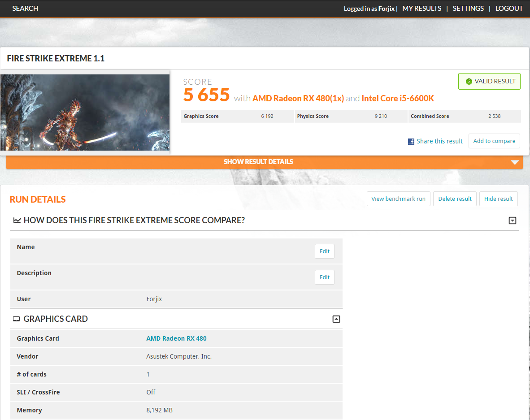Click the SLI / CrossFire value Off

click(x=151, y=392)
